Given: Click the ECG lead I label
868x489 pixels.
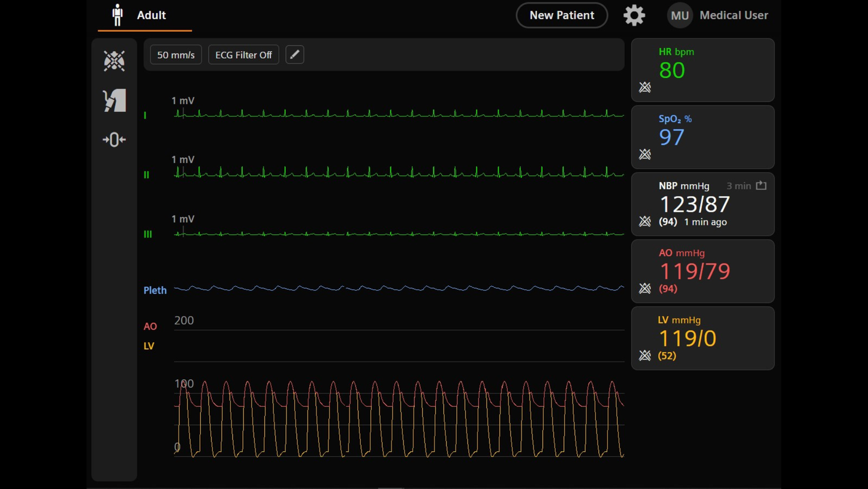Looking at the screenshot, I should [x=145, y=115].
